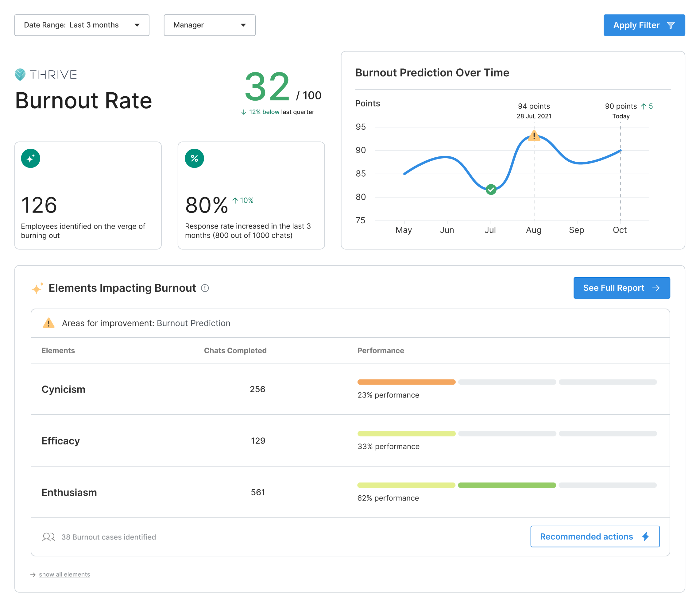700x607 pixels.
Task: Select the Efficacy row label
Action: click(61, 441)
